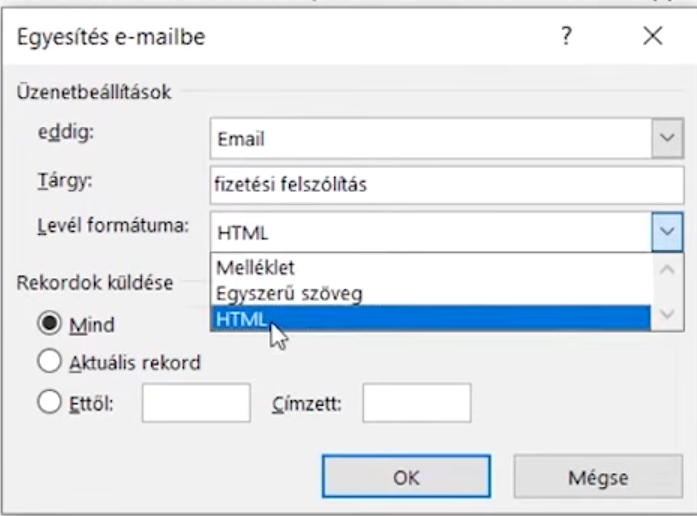The height and width of the screenshot is (516, 697).
Task: Cancel with the Mégse button
Action: pos(598,477)
